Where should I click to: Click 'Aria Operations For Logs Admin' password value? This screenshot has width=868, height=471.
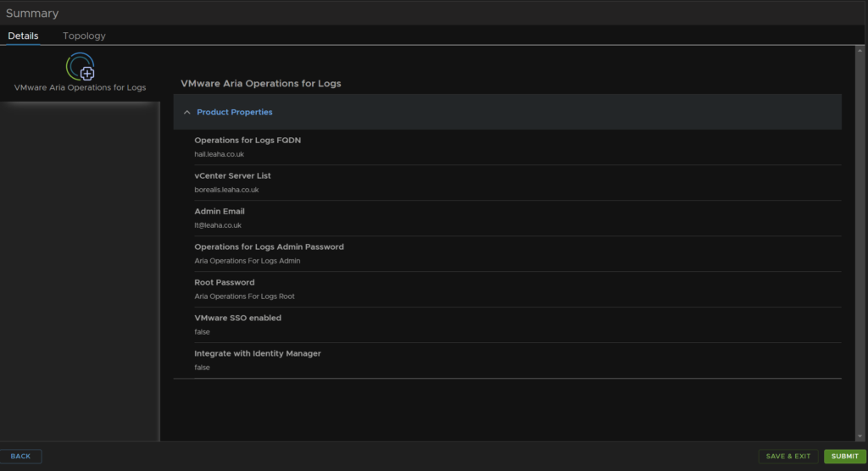pyautogui.click(x=248, y=261)
